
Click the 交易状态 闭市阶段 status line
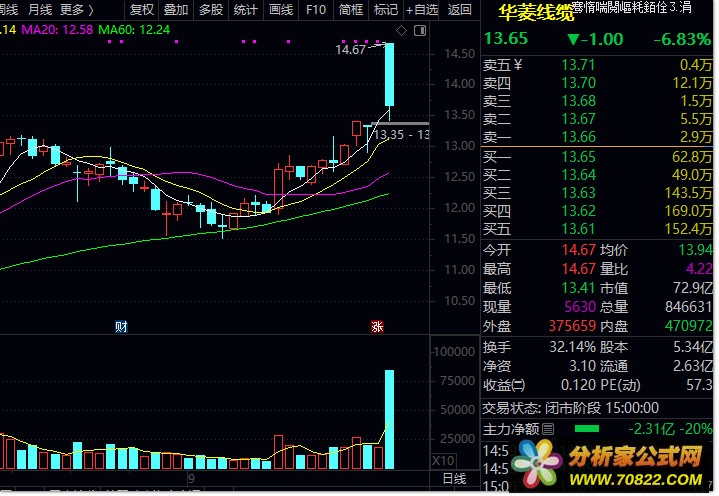tap(571, 408)
